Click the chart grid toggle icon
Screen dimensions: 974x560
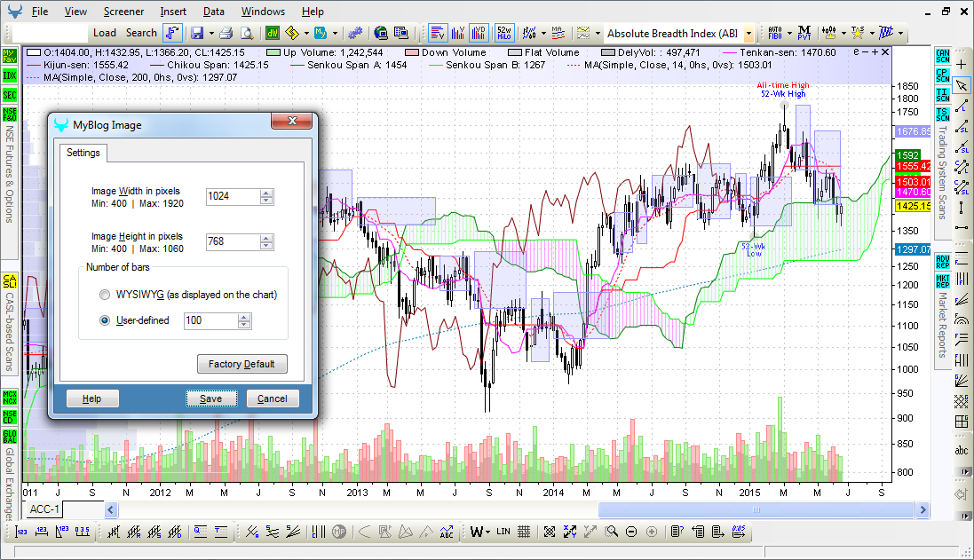pyautogui.click(x=524, y=532)
